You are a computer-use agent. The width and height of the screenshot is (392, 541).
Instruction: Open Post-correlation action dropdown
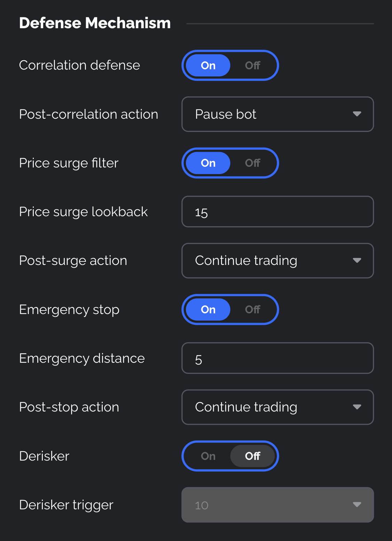pyautogui.click(x=277, y=114)
